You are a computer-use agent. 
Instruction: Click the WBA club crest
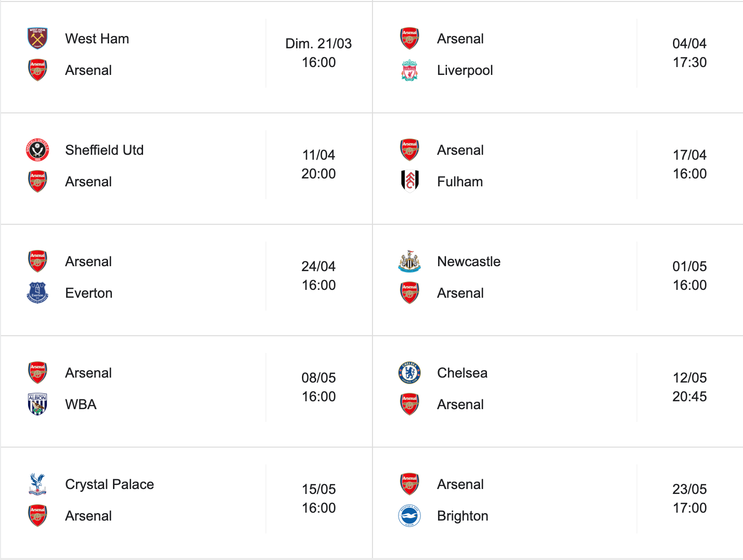[37, 404]
